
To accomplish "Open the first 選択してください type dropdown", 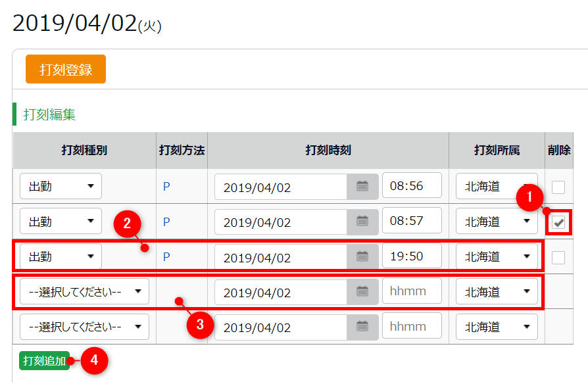I will [x=84, y=291].
